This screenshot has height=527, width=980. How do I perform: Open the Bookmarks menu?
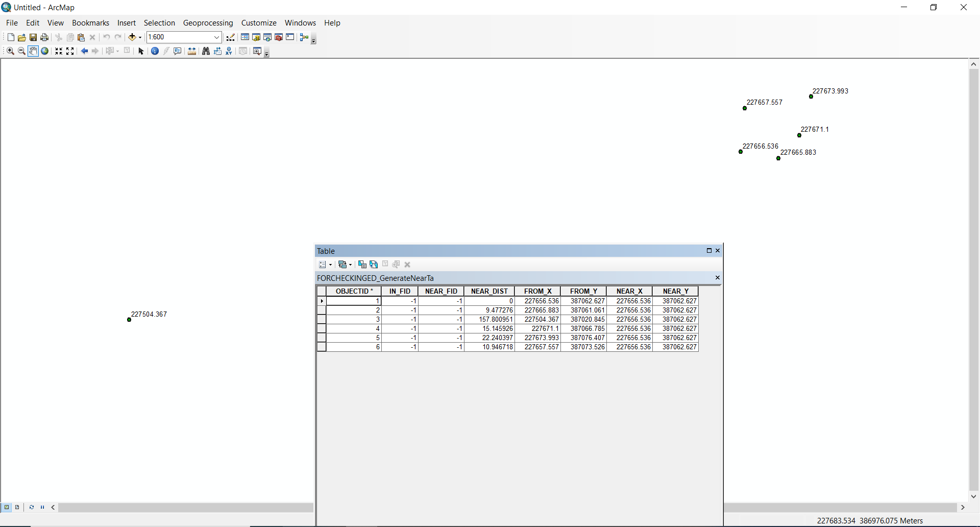coord(90,23)
